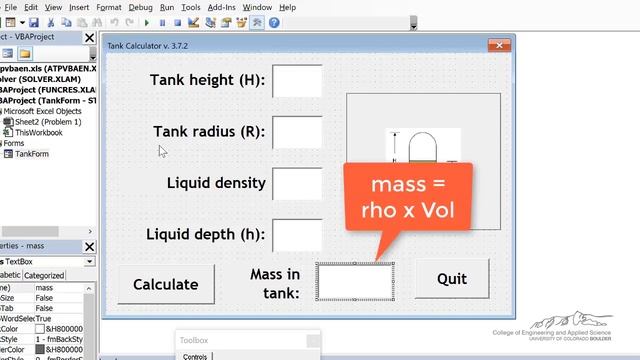Open the View menu

pyautogui.click(x=53, y=7)
